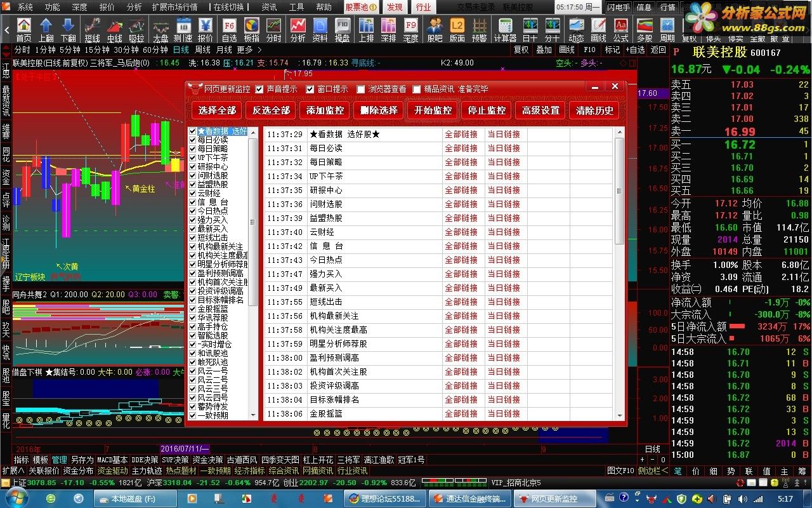Click the 闪电手 button
The image size is (812, 508).
click(618, 7)
